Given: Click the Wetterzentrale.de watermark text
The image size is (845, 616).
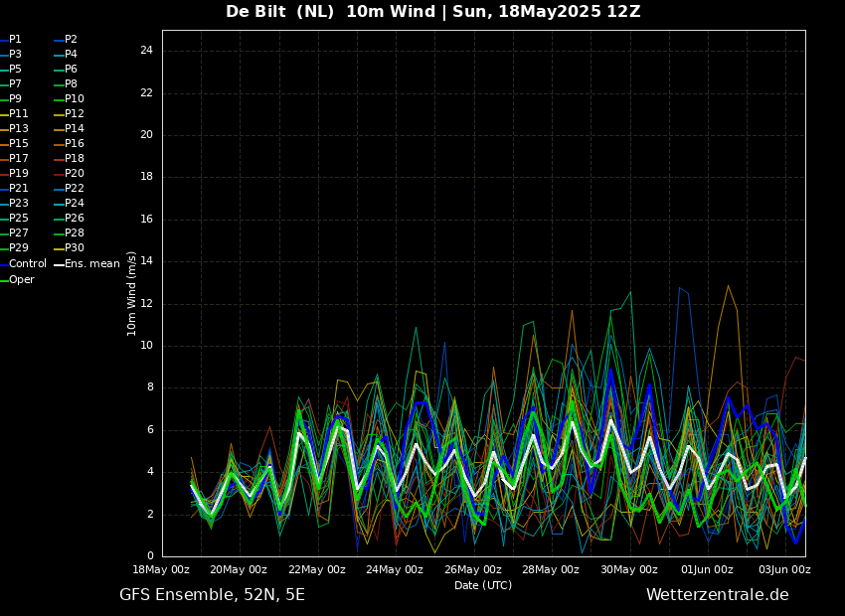Looking at the screenshot, I should pyautogui.click(x=717, y=595).
